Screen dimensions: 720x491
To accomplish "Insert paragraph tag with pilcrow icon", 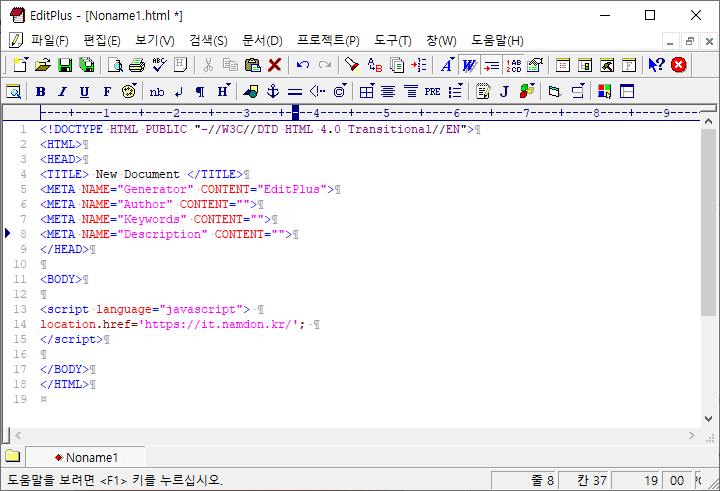I will coord(200,92).
